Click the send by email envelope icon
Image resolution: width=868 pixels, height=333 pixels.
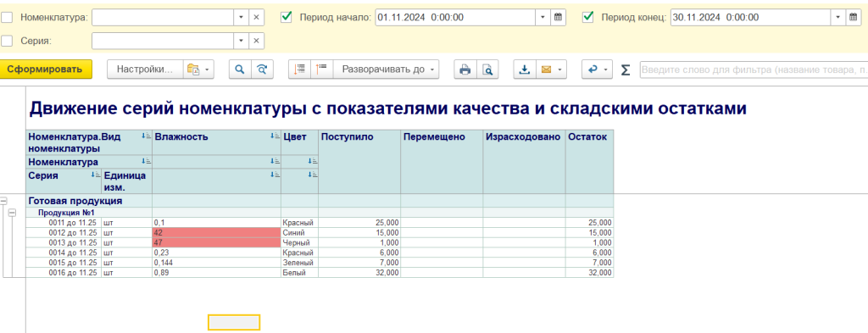[546, 69]
